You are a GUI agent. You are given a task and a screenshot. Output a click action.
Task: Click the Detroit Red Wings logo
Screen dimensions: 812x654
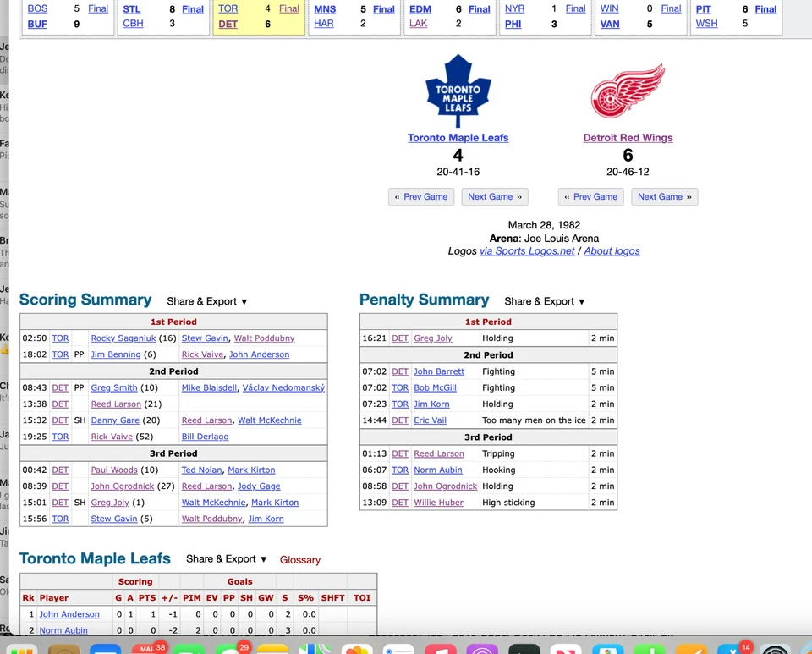click(x=628, y=91)
